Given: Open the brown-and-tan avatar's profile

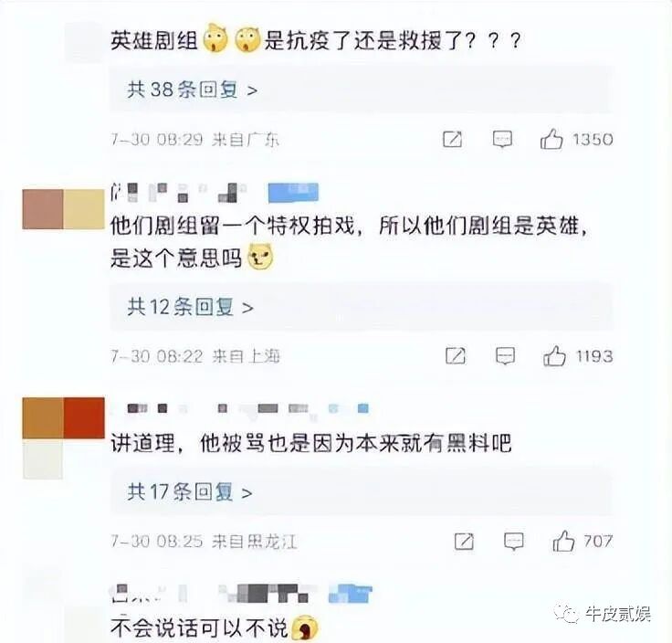Looking at the screenshot, I should tap(63, 209).
